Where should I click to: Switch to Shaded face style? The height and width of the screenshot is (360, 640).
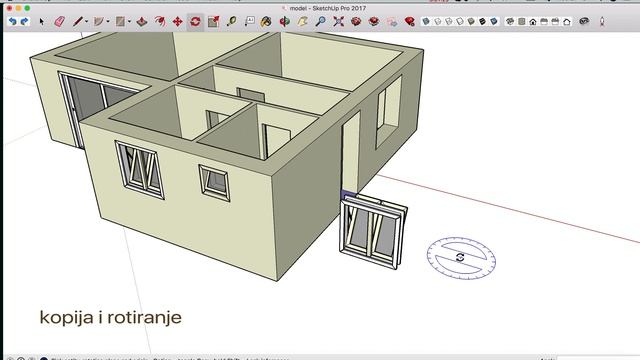(471, 21)
